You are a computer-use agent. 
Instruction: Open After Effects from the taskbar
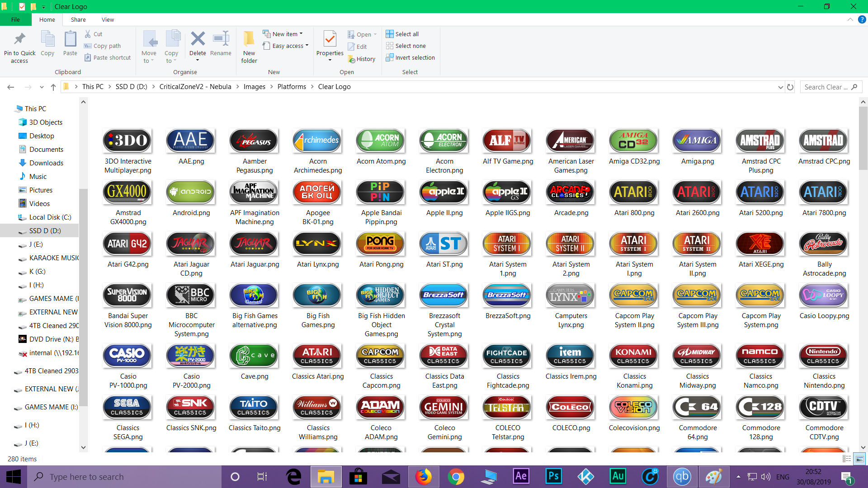[521, 477]
